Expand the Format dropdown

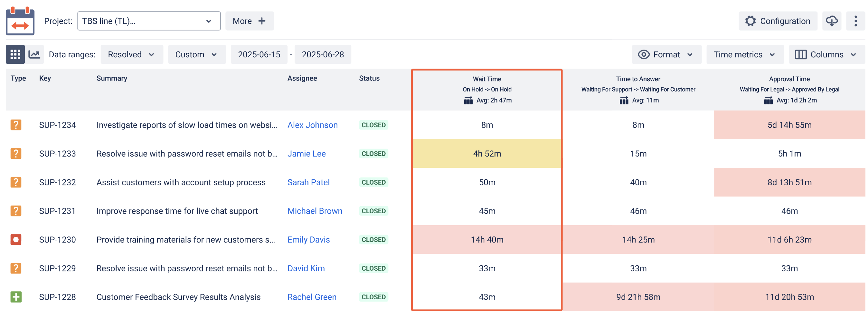point(666,54)
